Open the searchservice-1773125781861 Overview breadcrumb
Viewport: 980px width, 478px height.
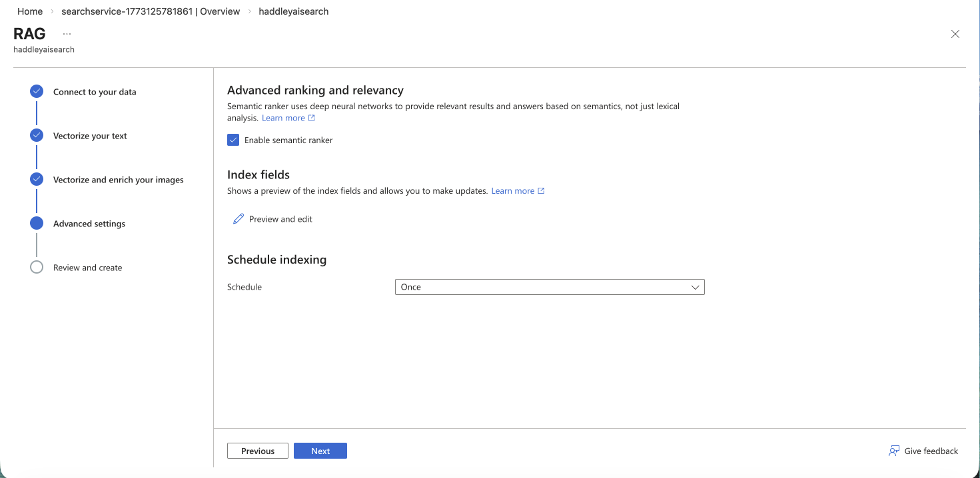click(150, 11)
